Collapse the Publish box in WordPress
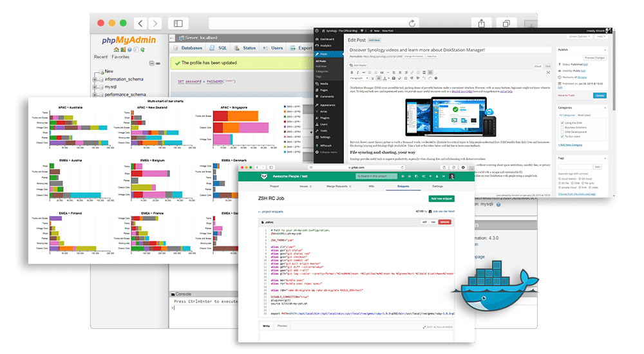Viewport: 644px width, 354px height. [x=605, y=50]
